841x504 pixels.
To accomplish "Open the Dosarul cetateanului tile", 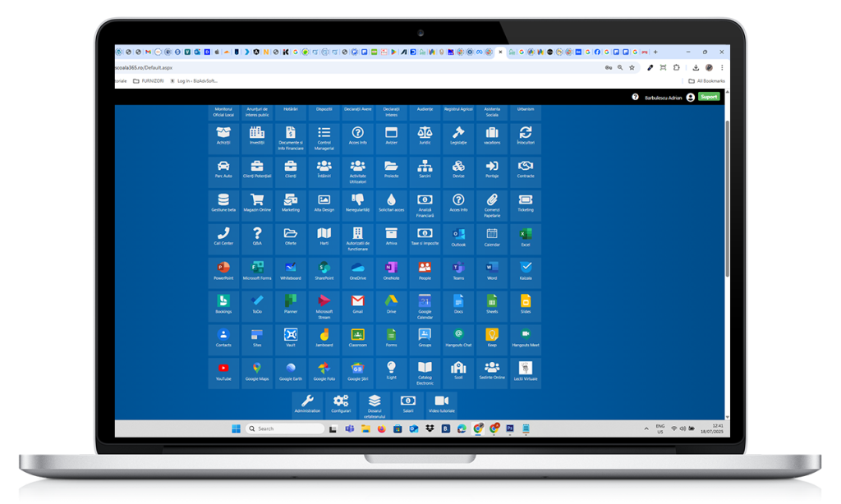I will pyautogui.click(x=375, y=405).
